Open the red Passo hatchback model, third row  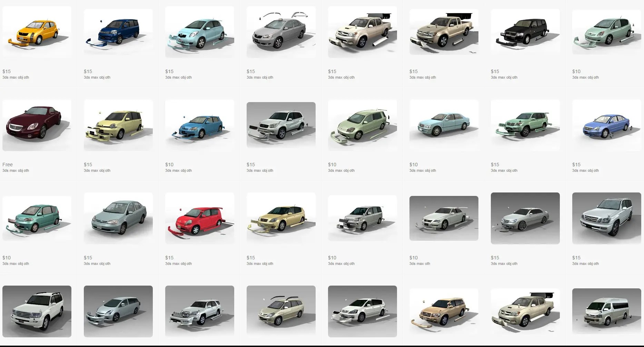click(199, 218)
